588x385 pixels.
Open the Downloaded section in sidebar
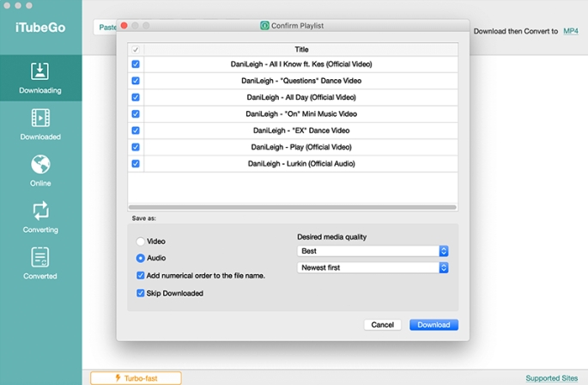click(40, 125)
